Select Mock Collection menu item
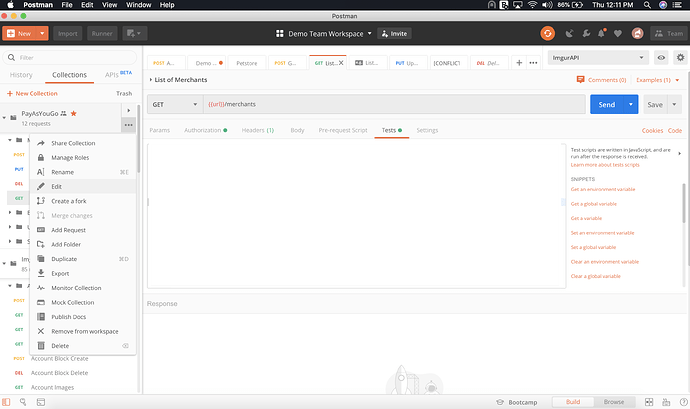Screen dimensions: 690x409 click(83, 302)
